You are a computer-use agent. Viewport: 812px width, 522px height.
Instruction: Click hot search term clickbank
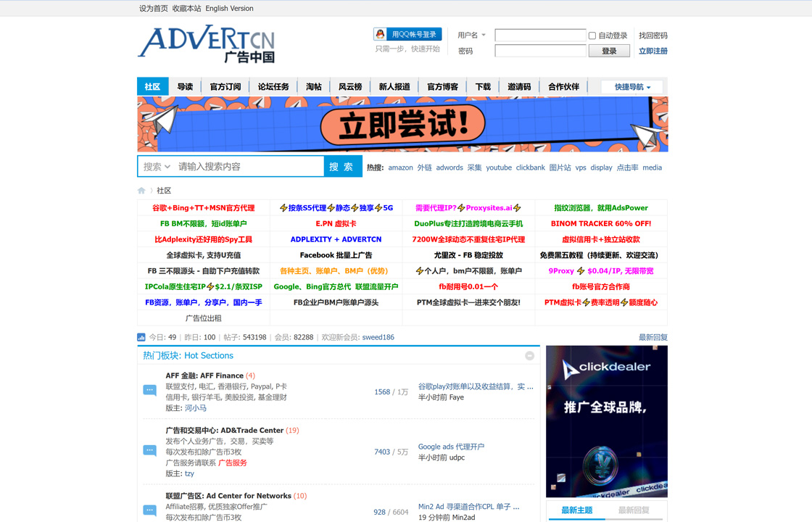pos(530,167)
